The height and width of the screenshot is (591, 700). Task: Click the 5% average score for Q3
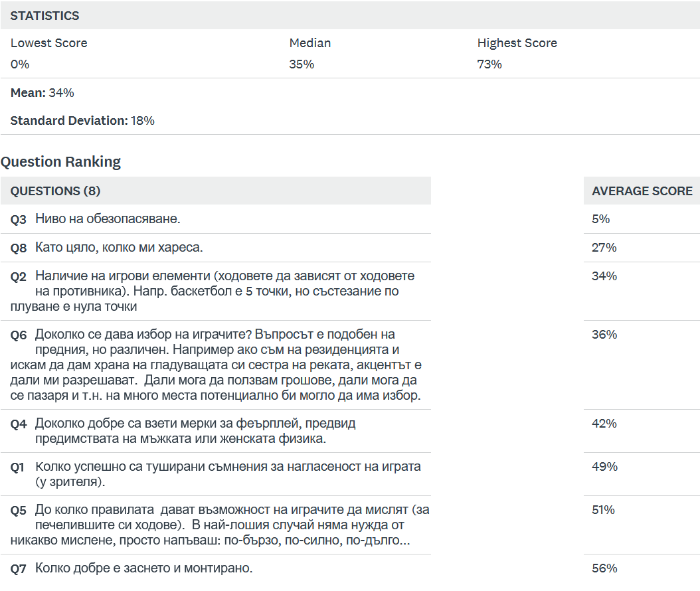[x=600, y=219]
